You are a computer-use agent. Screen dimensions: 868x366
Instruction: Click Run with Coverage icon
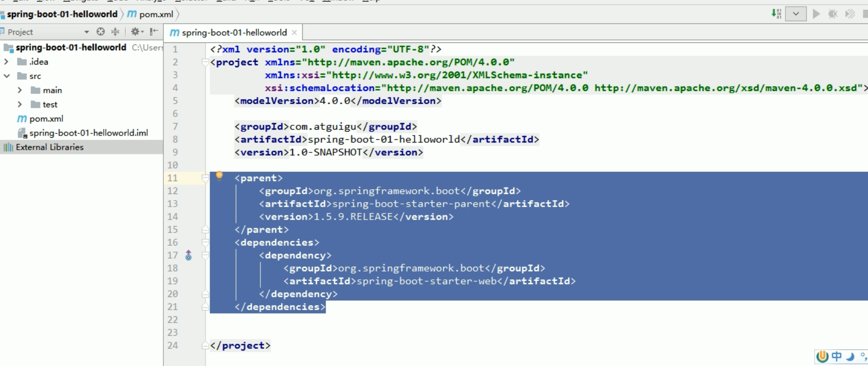[850, 14]
